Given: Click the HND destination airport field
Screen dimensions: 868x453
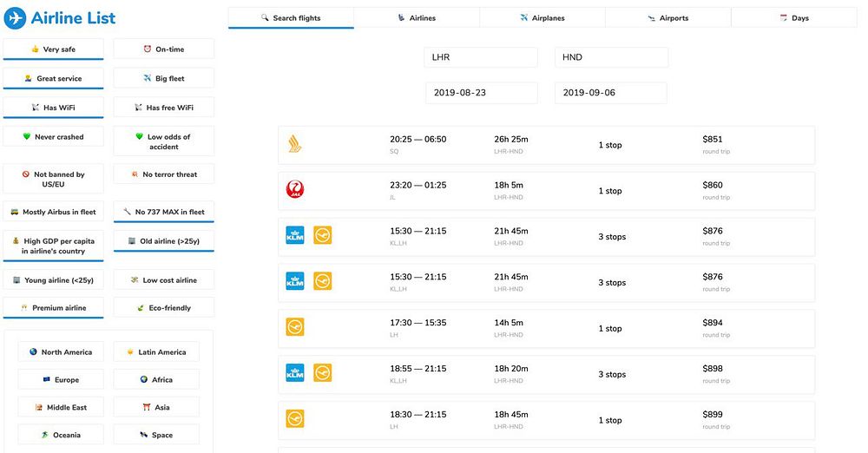Looking at the screenshot, I should pyautogui.click(x=611, y=57).
